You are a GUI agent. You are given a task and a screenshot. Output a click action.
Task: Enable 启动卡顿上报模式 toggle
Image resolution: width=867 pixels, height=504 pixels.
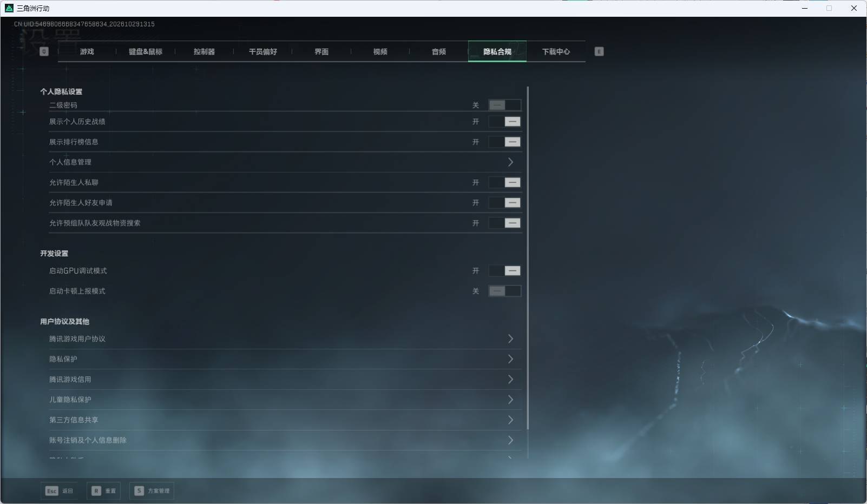pyautogui.click(x=504, y=291)
